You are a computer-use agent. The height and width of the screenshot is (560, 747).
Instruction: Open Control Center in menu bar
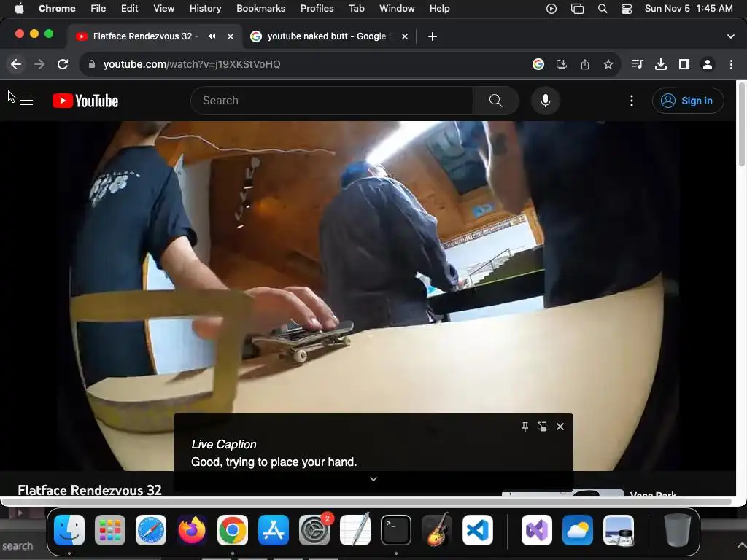click(627, 9)
